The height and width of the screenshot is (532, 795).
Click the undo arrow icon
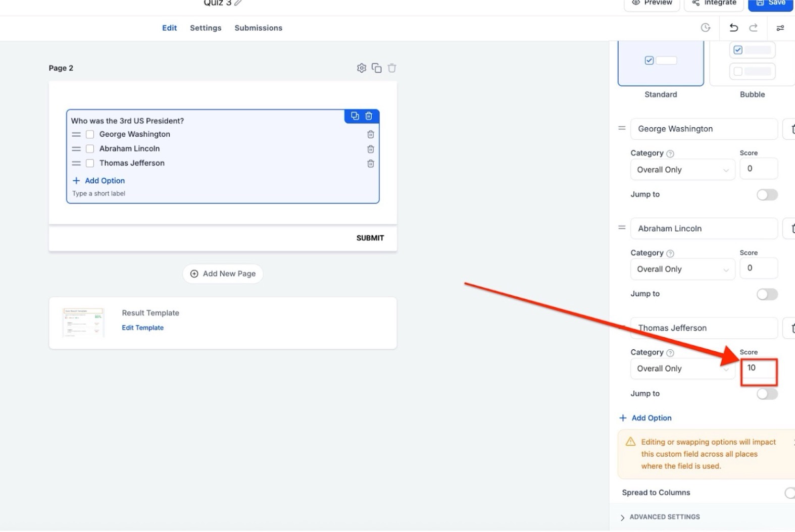(x=733, y=28)
